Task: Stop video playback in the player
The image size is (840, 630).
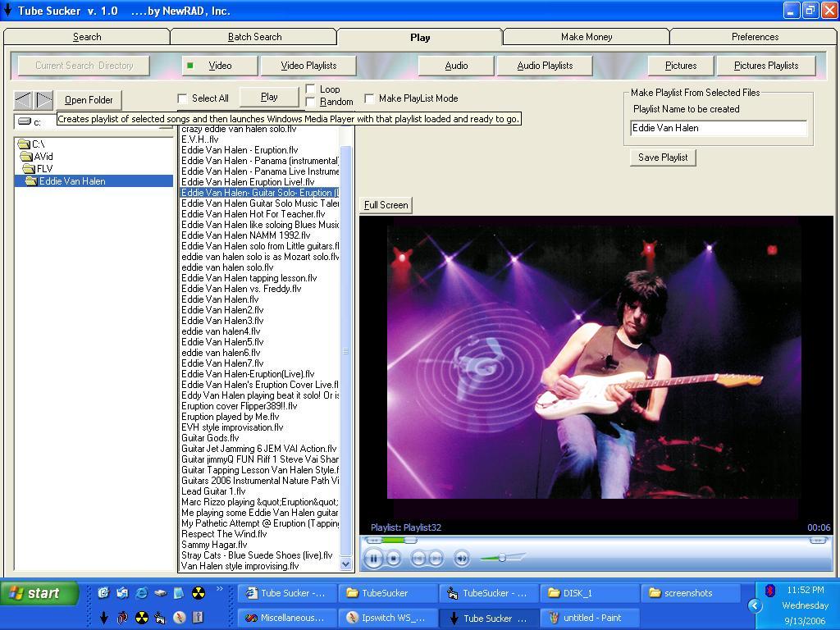Action: coord(394,558)
